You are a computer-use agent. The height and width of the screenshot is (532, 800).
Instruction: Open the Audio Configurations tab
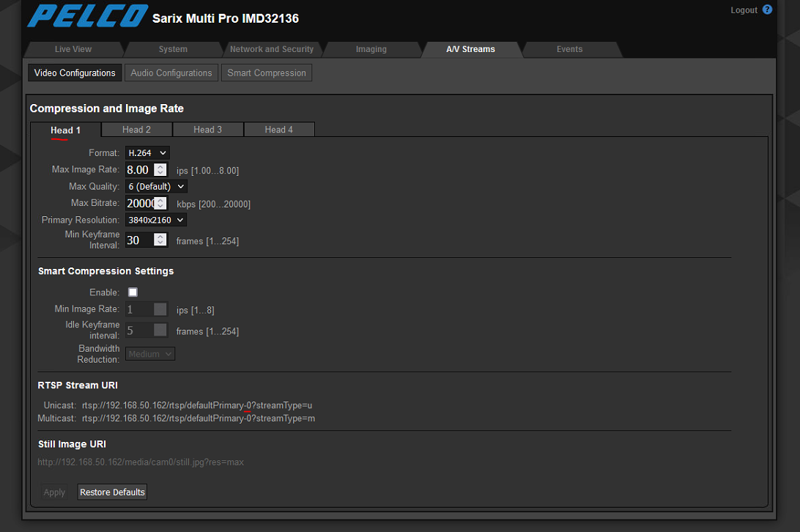(x=171, y=73)
